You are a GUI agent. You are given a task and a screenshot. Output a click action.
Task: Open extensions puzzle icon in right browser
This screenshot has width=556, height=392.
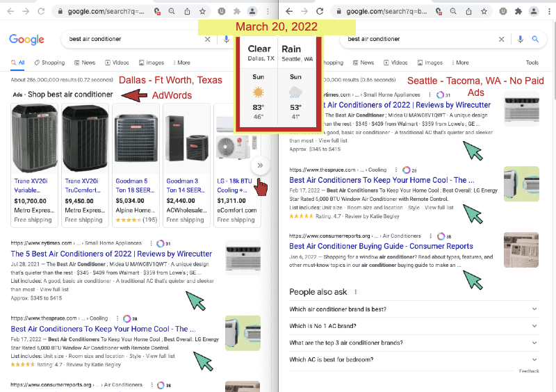pos(518,11)
